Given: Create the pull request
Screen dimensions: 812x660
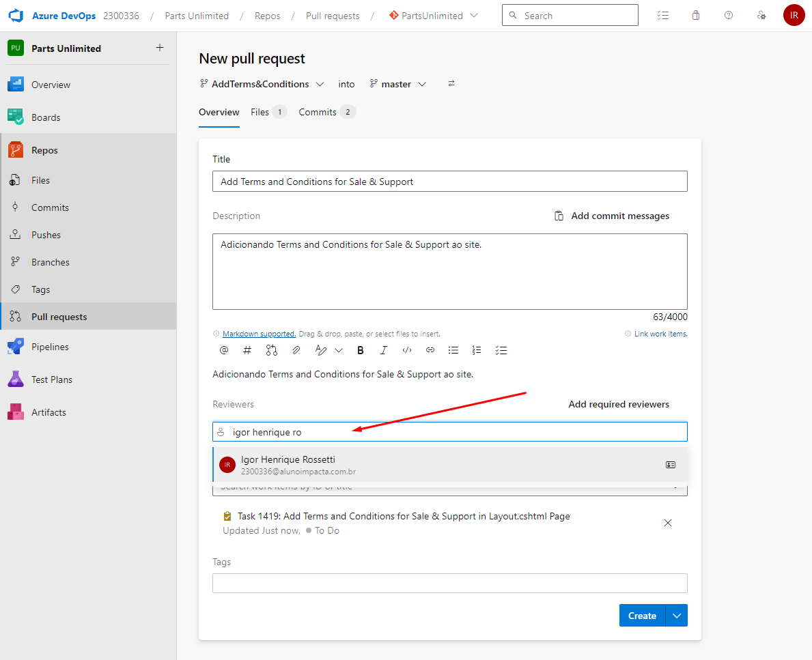Looking at the screenshot, I should (642, 616).
